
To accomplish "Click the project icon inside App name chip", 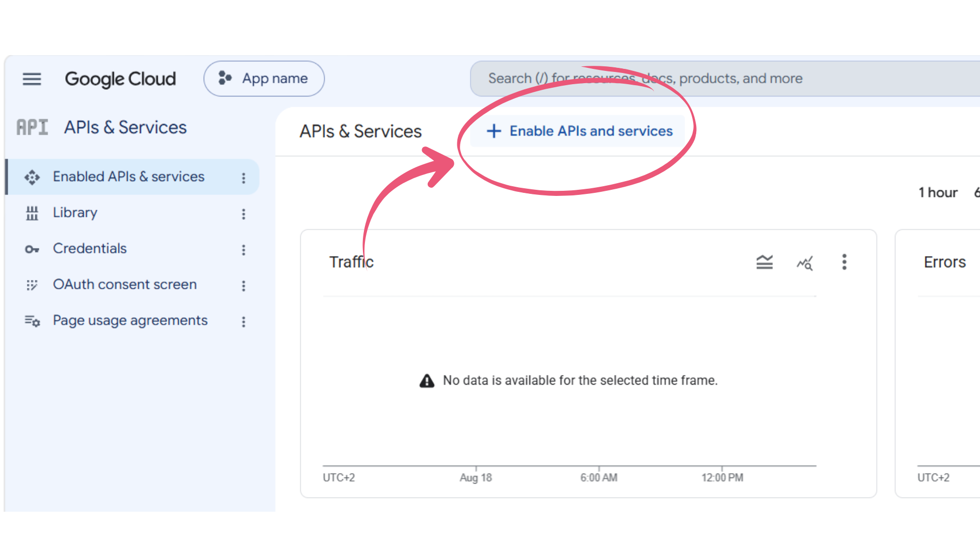I will coord(225,78).
